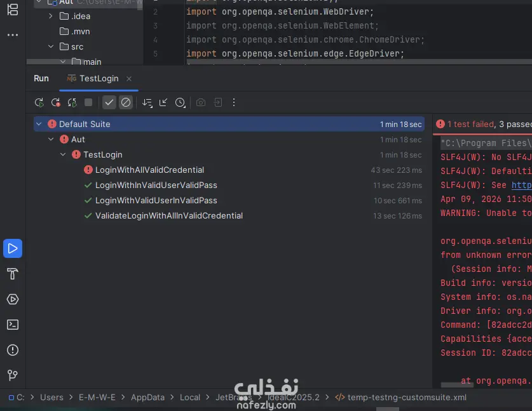Screen dimensions: 532x411
Task: Click the C: drive breadcrumb
Action: [17, 398]
